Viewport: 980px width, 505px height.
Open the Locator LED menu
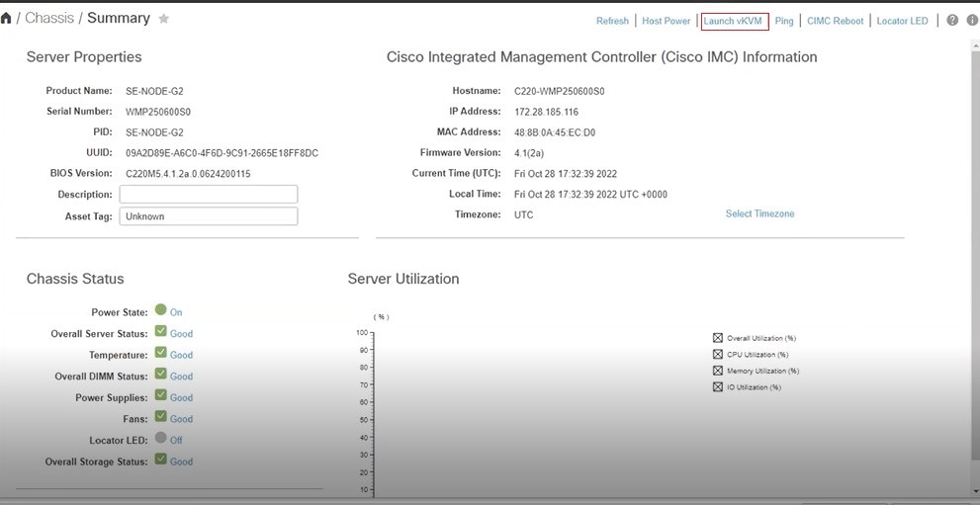click(903, 21)
